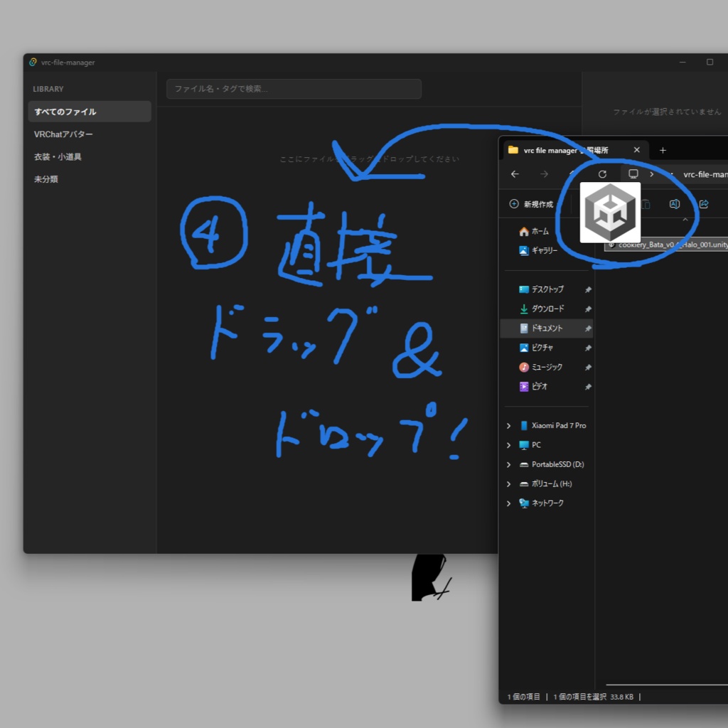Click the ファイルが選択されていません message
The image size is (728, 728).
(667, 112)
